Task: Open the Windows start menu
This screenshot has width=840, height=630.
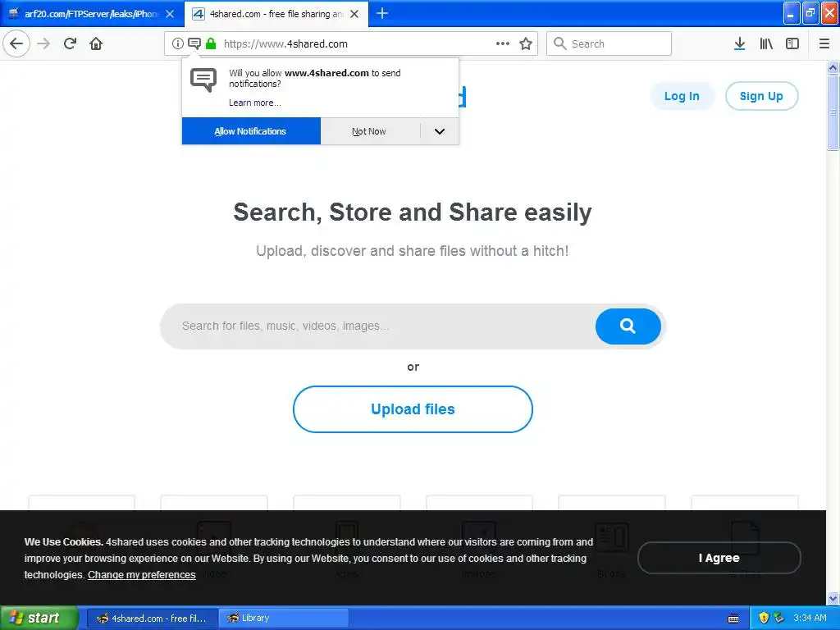Action: coord(39,619)
